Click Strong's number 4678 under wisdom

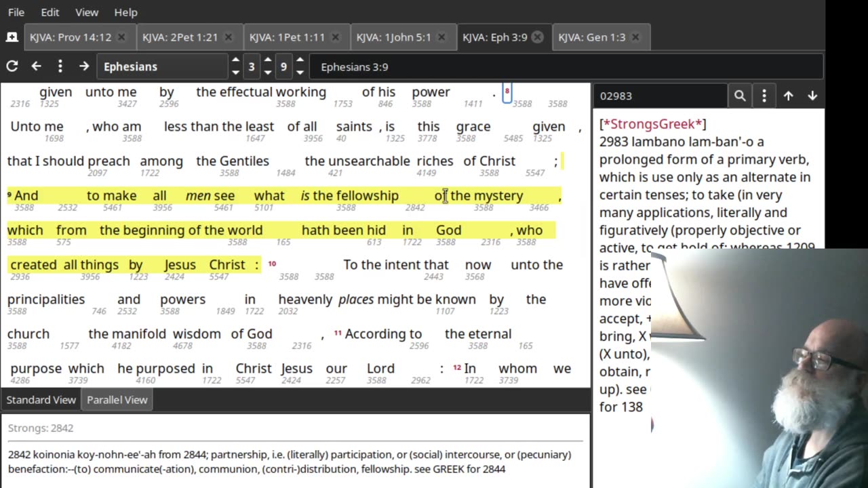pos(182,346)
